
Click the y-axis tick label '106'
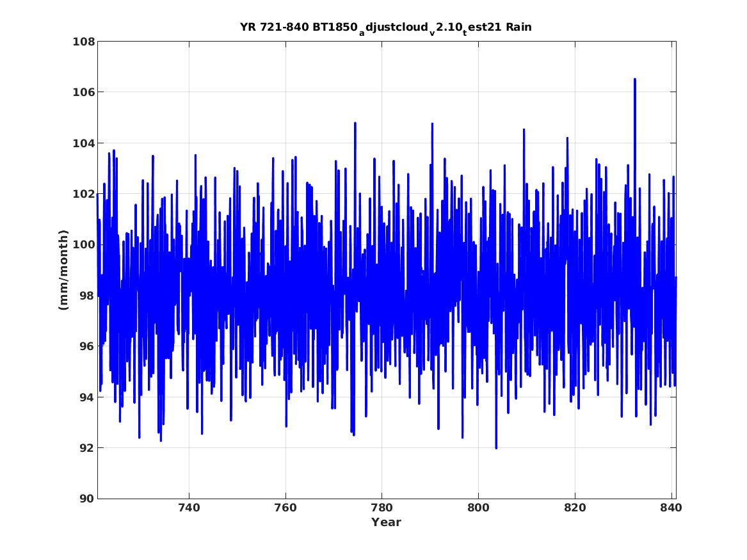83,92
